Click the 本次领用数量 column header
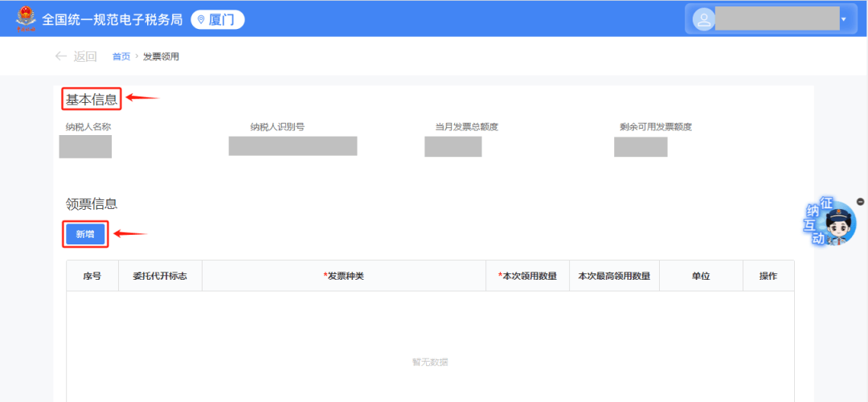 (x=527, y=276)
